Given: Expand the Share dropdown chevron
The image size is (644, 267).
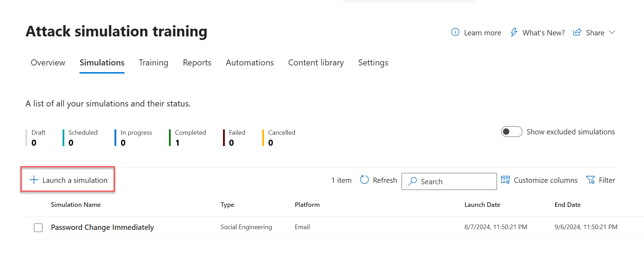Looking at the screenshot, I should (612, 32).
